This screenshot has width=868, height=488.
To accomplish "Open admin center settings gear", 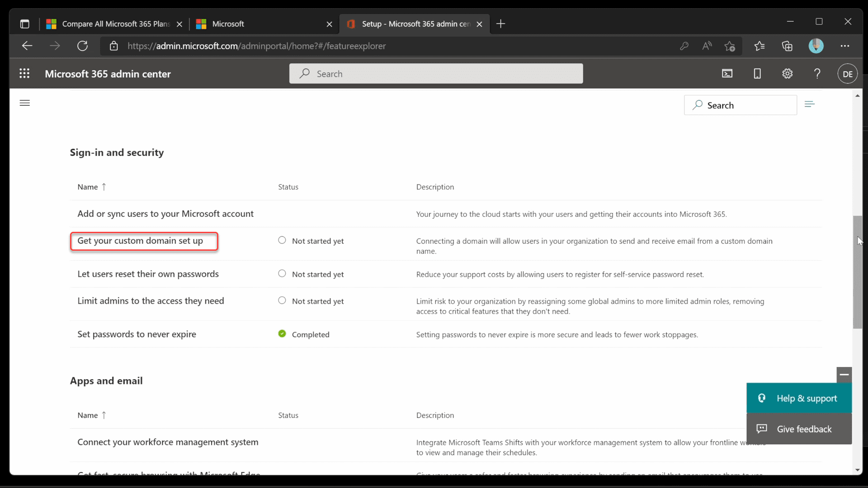I will [787, 73].
